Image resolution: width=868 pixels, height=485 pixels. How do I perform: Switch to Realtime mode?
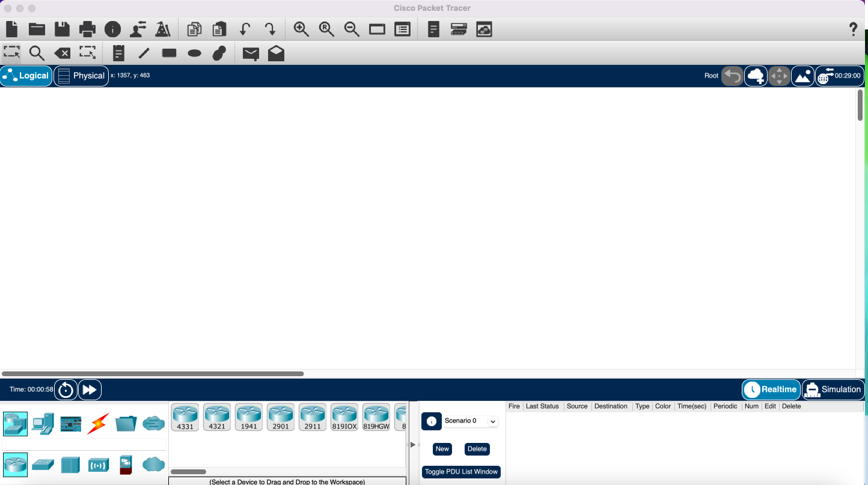[x=771, y=389]
